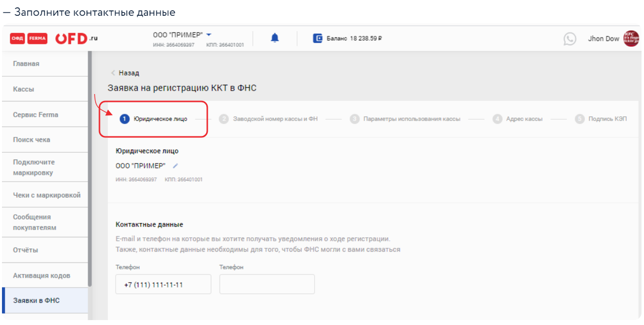The height and width of the screenshot is (325, 644).
Task: Click the balance wallet icon
Action: click(318, 38)
